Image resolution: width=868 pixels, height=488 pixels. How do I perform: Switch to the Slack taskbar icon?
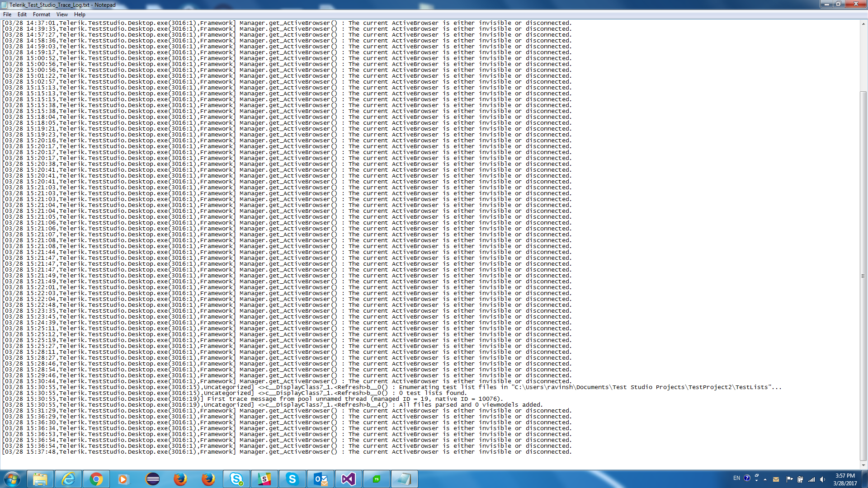coord(264,479)
